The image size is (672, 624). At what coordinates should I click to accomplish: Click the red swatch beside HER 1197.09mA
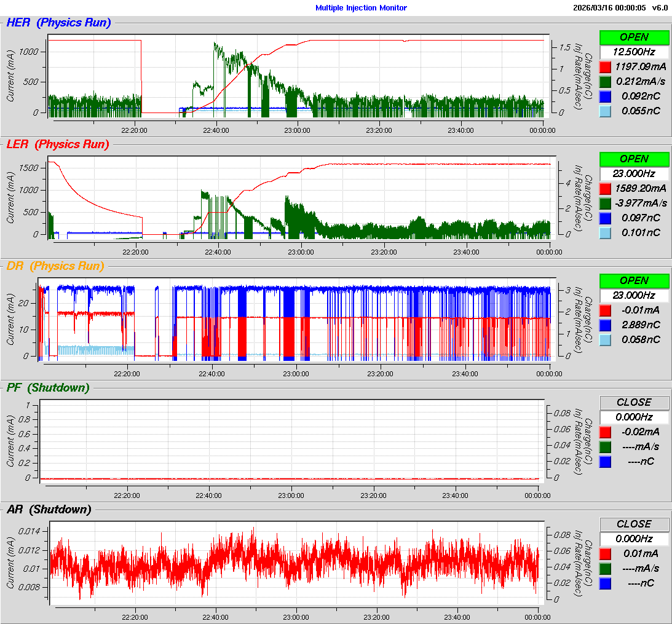click(x=606, y=66)
